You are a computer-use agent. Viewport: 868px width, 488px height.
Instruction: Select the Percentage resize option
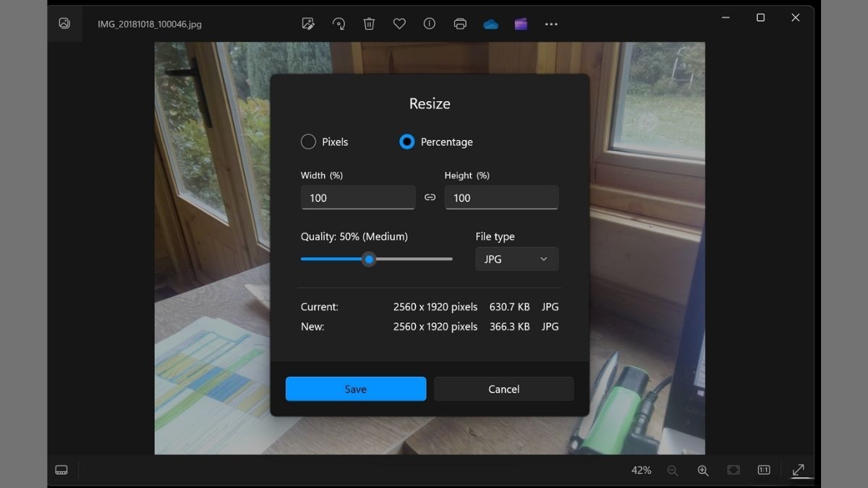click(407, 142)
